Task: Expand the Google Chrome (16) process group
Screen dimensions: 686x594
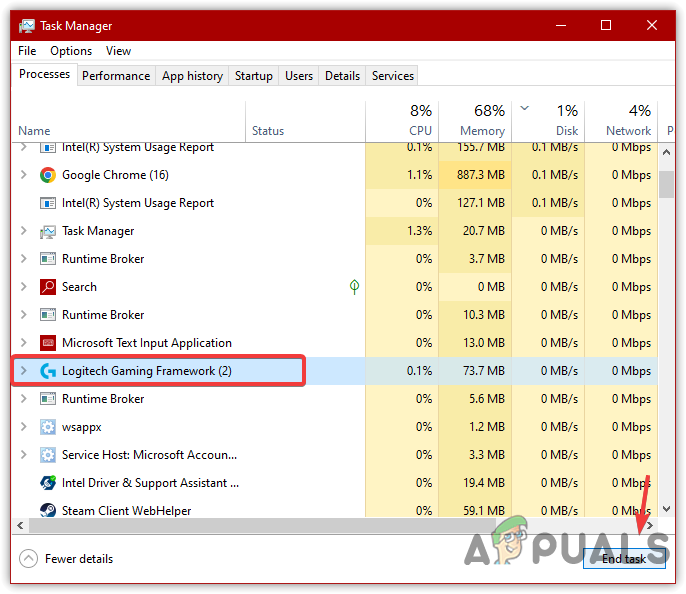Action: (24, 175)
